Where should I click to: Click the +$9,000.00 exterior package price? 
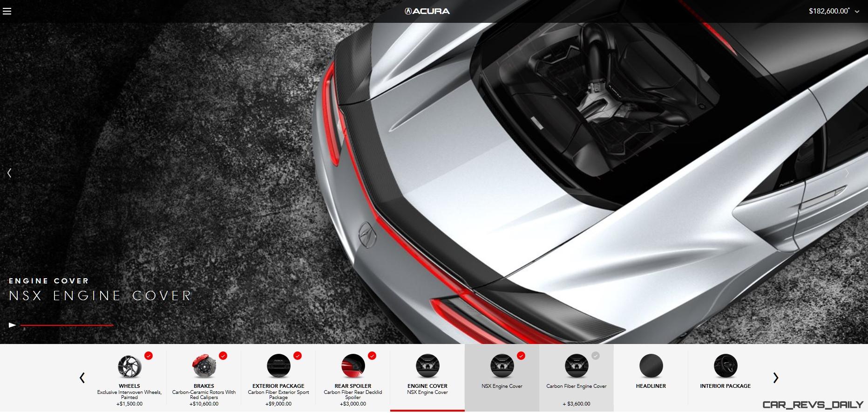[278, 404]
